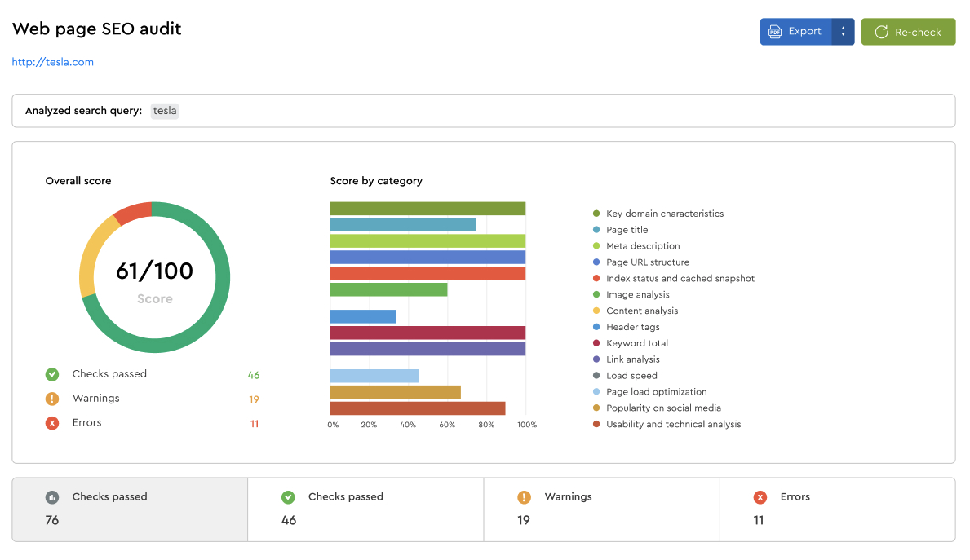970x560 pixels.
Task: Open the Export format dropdown arrow
Action: pyautogui.click(x=843, y=32)
